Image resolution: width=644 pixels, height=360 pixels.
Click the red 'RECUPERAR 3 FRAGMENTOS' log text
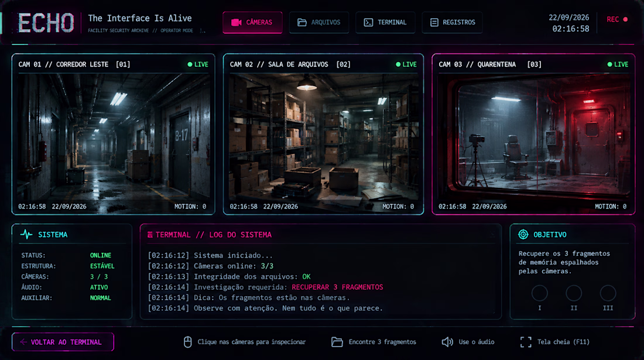click(337, 287)
